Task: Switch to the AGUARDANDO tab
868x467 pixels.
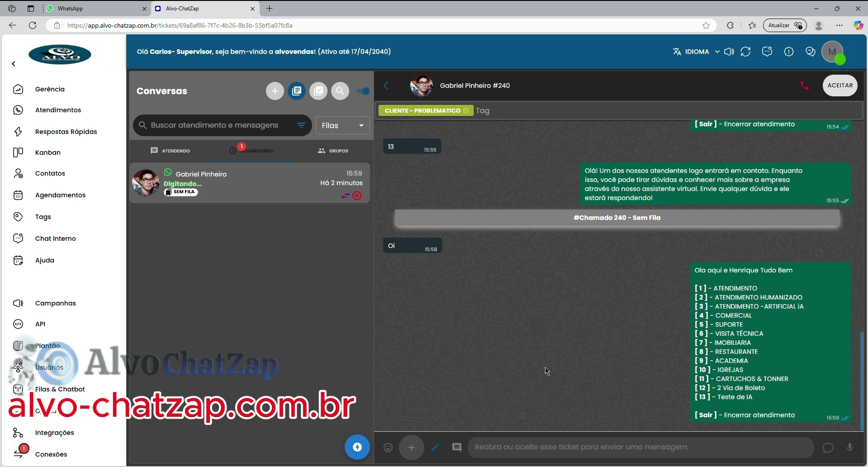Action: coord(251,151)
